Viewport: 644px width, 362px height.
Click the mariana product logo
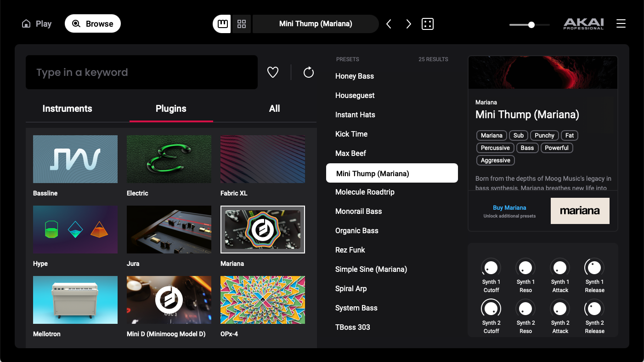click(580, 211)
